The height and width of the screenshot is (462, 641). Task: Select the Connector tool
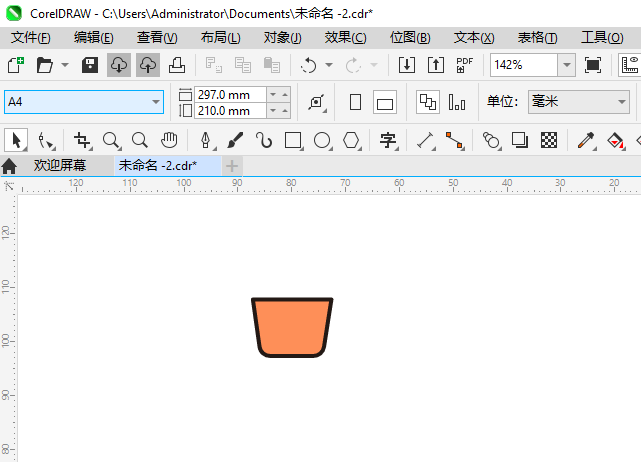(455, 141)
